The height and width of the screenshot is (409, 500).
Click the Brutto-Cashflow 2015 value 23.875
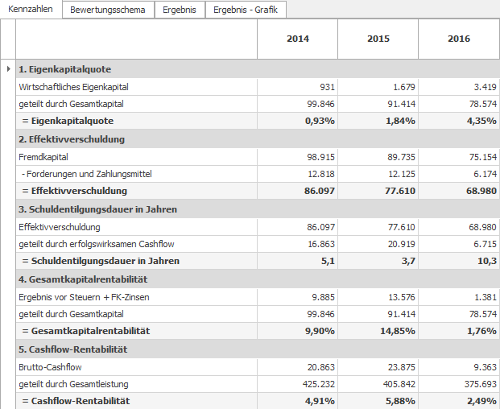coord(402,367)
